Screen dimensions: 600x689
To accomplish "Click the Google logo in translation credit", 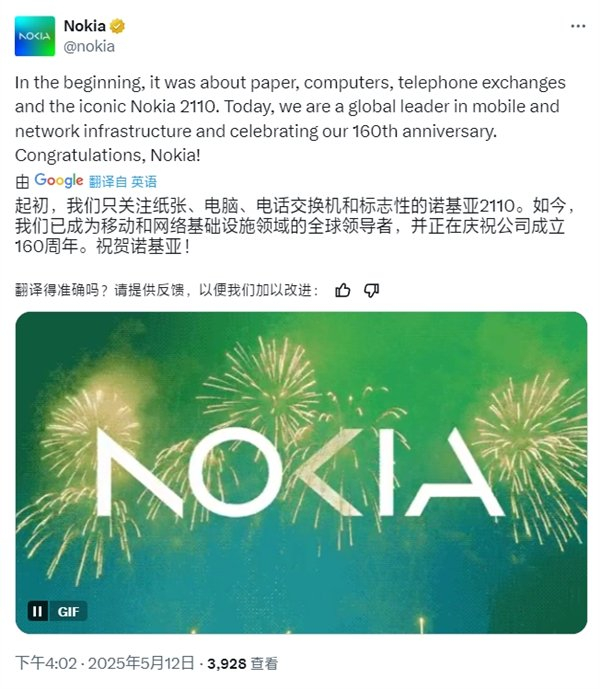I will [59, 181].
